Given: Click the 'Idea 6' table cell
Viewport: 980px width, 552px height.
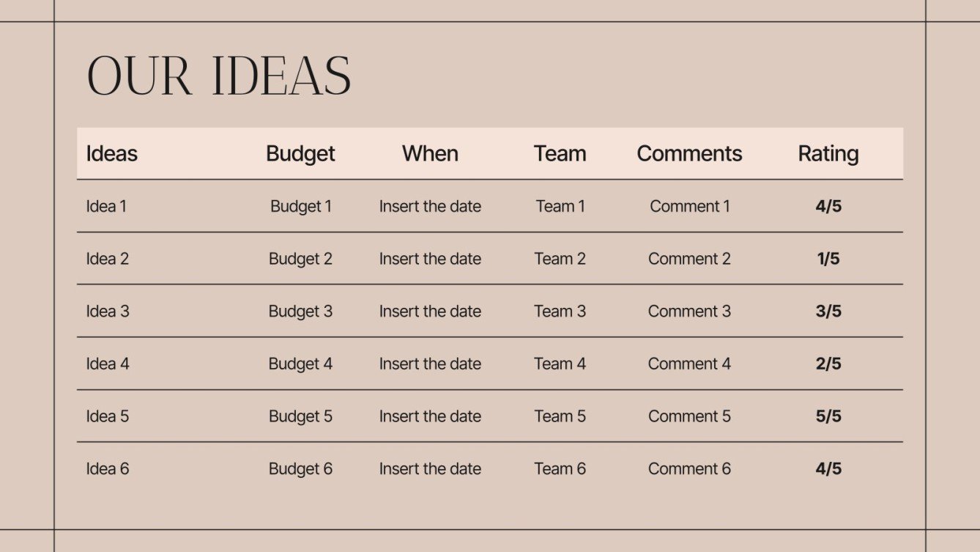Looking at the screenshot, I should click(x=108, y=469).
